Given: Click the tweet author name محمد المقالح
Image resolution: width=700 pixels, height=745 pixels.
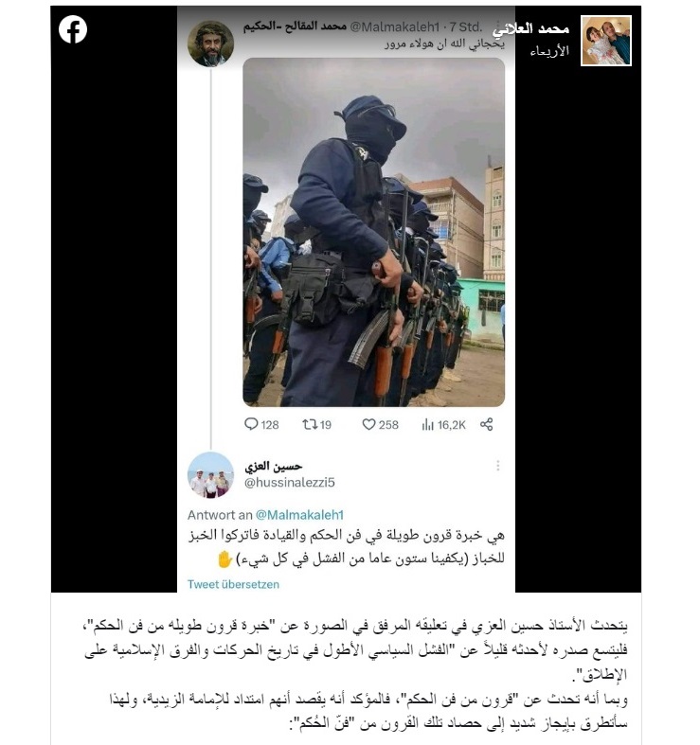Looking at the screenshot, I should pyautogui.click(x=295, y=27).
